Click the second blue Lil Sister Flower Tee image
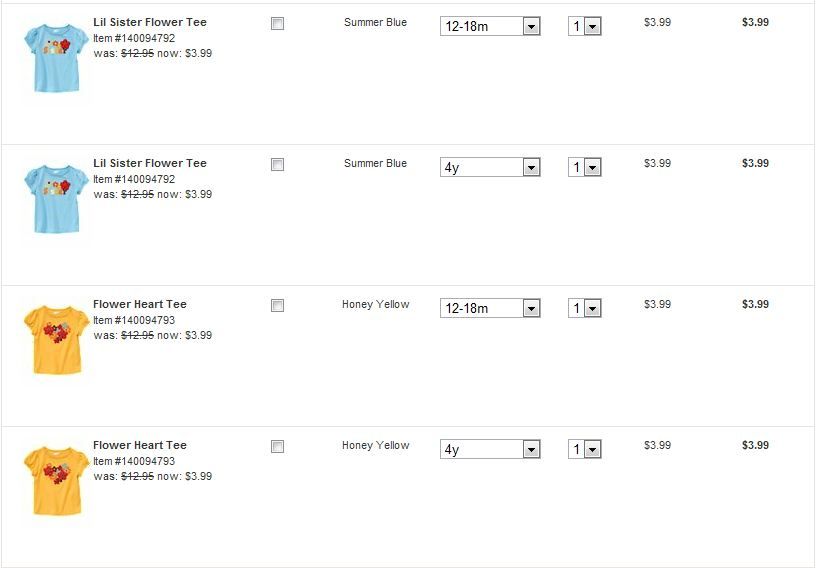The image size is (817, 568). 56,199
